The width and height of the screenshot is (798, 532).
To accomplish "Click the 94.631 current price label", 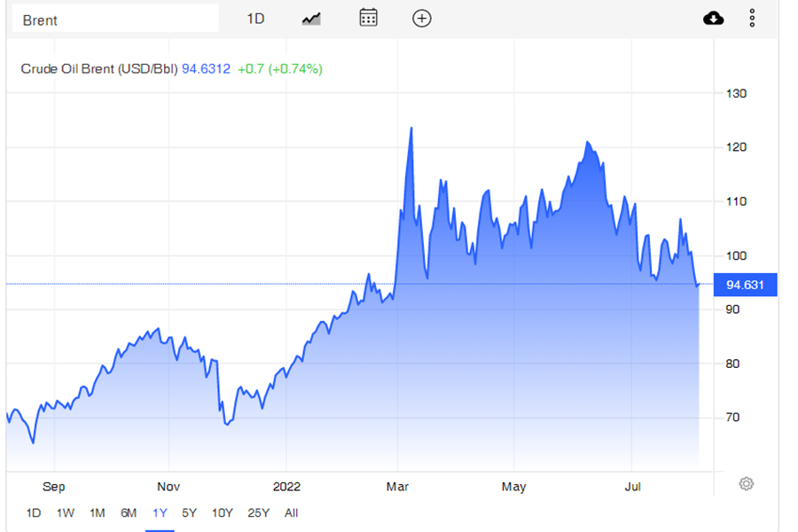I will pos(745,285).
